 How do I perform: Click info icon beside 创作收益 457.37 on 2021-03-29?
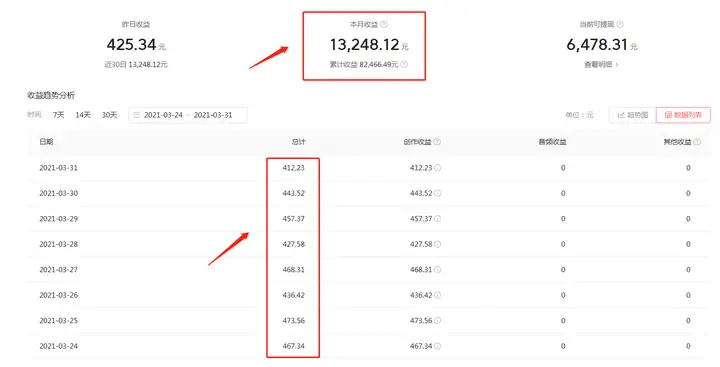(438, 219)
